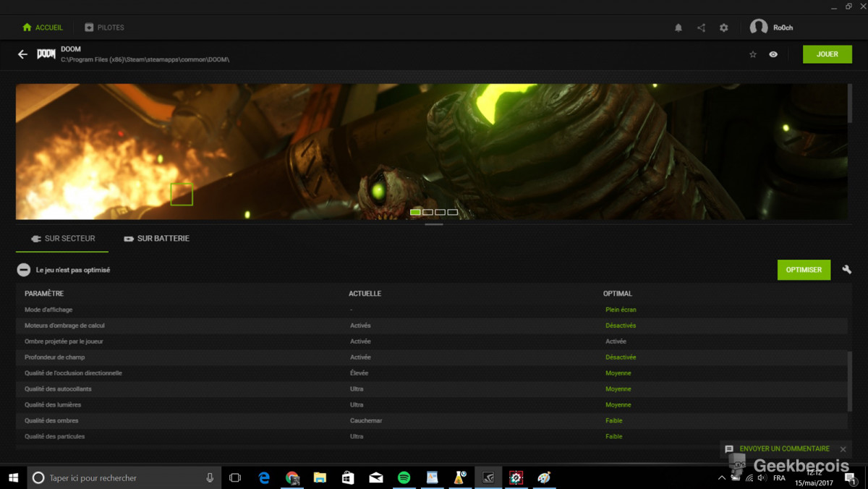This screenshot has height=489, width=868.
Task: Collapse the banner using the handle bar
Action: (x=434, y=224)
